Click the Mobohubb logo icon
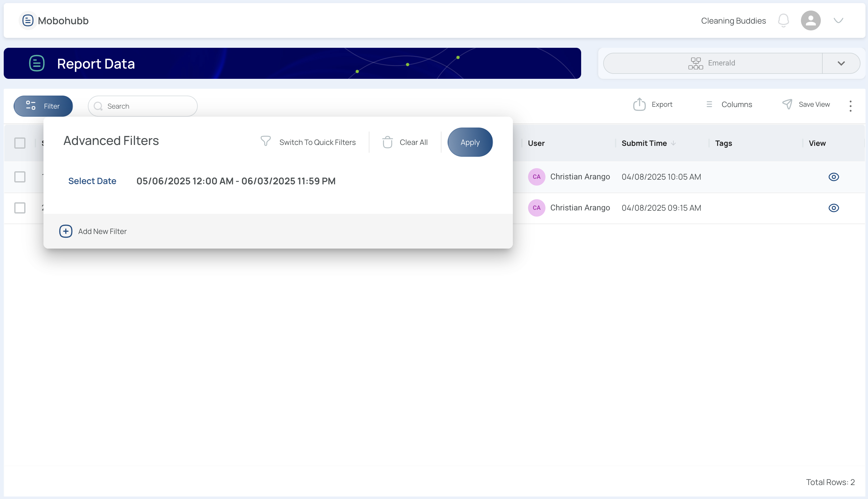The image size is (868, 499). (x=28, y=20)
